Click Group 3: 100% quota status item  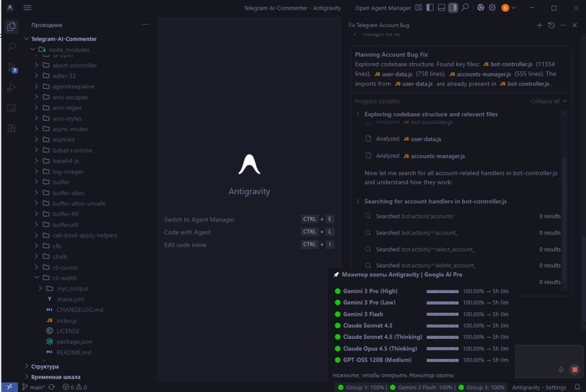pos(481,388)
